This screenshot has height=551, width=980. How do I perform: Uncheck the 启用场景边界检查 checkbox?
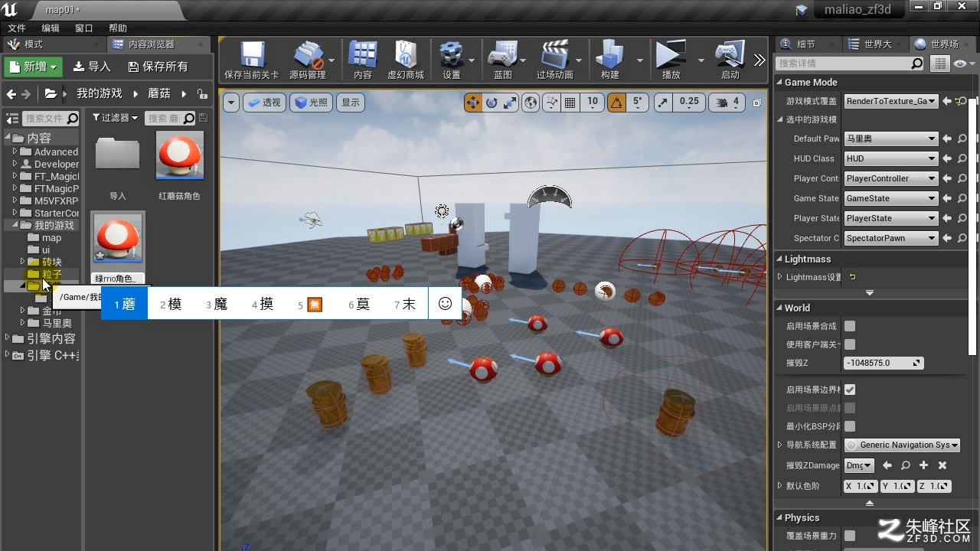pyautogui.click(x=850, y=390)
